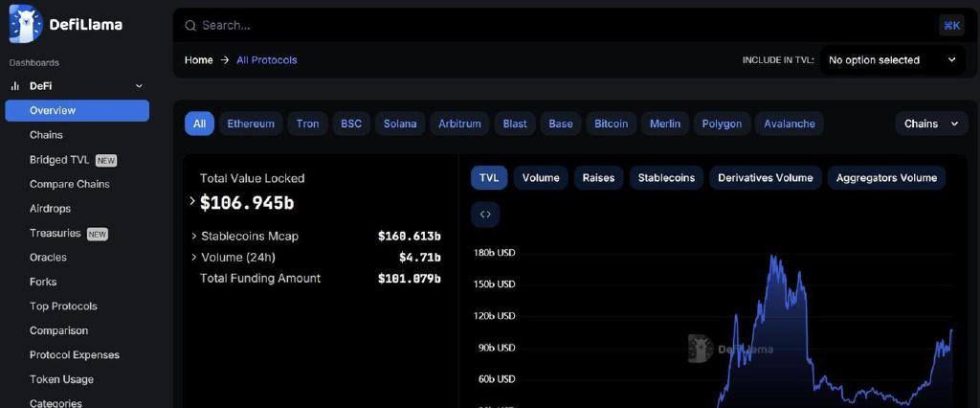Open the Include in TVL dropdown
The height and width of the screenshot is (408, 980).
tap(893, 60)
